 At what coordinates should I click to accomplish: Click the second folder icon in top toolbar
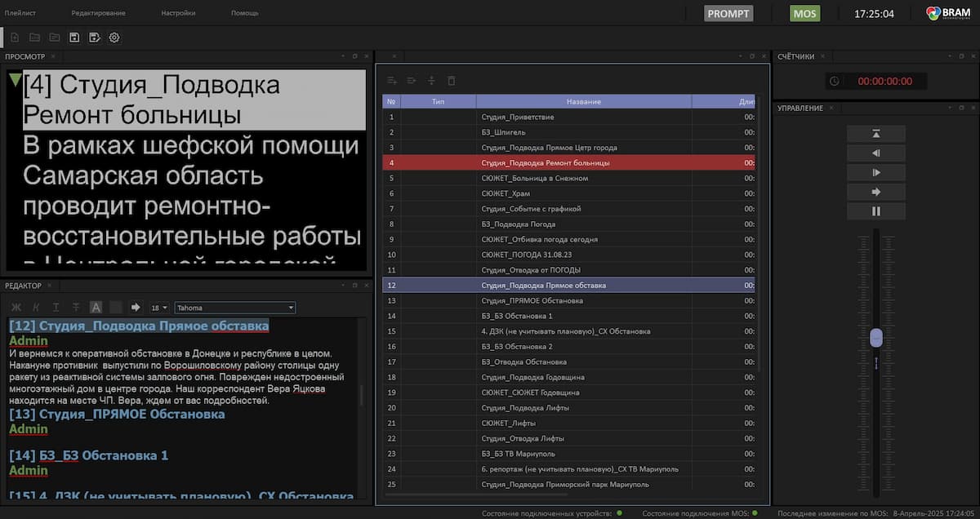tap(55, 38)
